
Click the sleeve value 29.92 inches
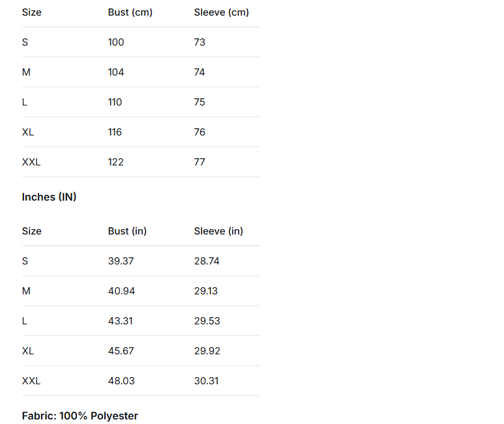207,351
